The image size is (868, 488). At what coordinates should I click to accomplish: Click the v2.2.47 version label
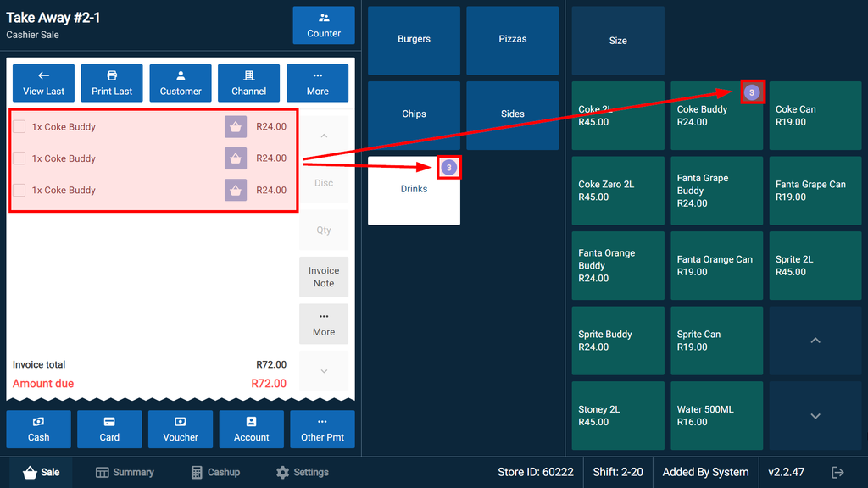tap(786, 473)
